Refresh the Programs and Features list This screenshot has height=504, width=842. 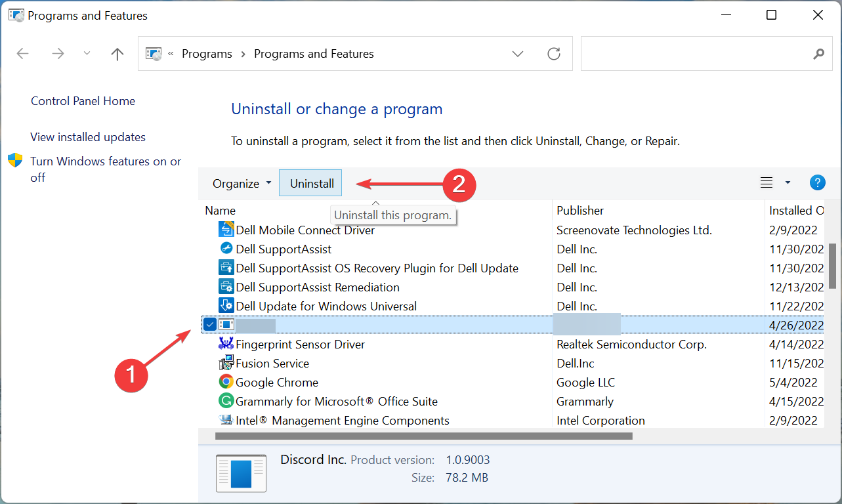pos(554,54)
